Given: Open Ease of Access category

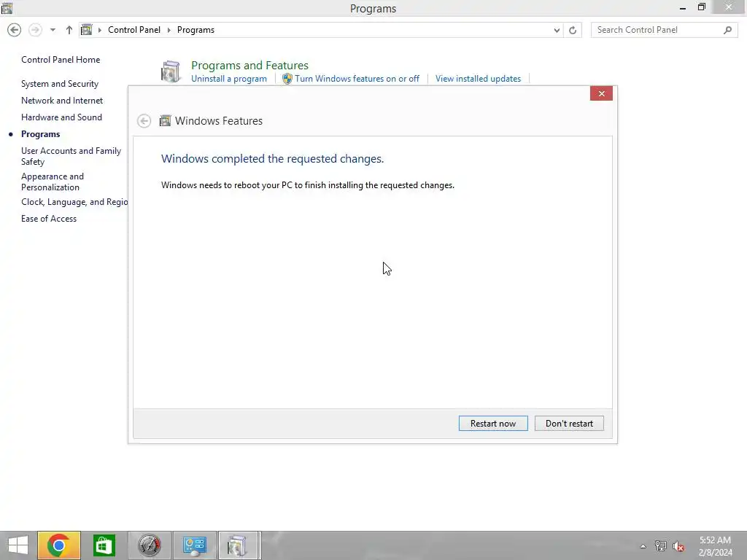Looking at the screenshot, I should click(x=49, y=219).
